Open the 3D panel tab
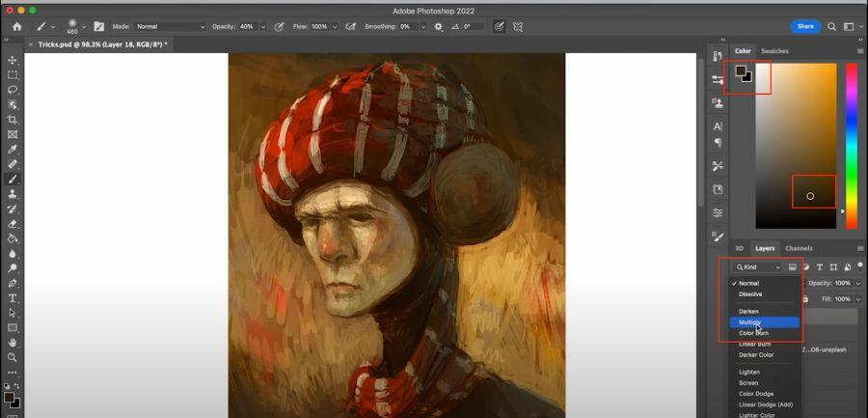This screenshot has height=418, width=868. (739, 248)
